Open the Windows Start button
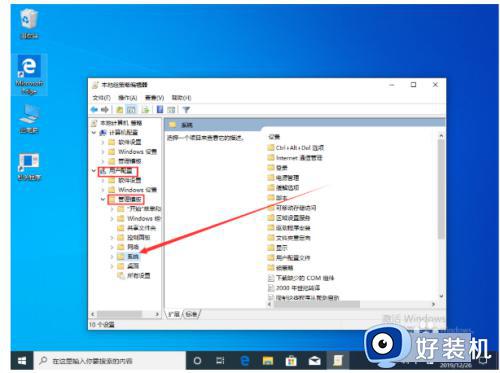This screenshot has height=373, width=500. pyautogui.click(x=22, y=361)
